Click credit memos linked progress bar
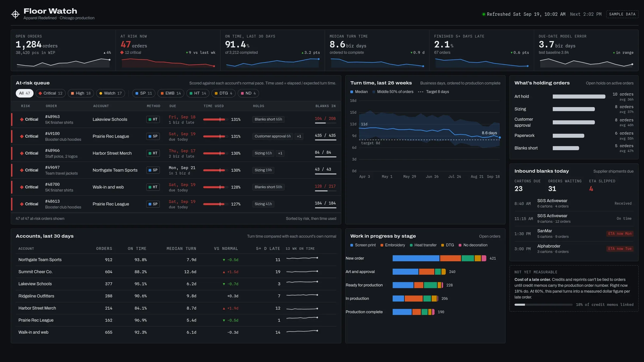 543,305
